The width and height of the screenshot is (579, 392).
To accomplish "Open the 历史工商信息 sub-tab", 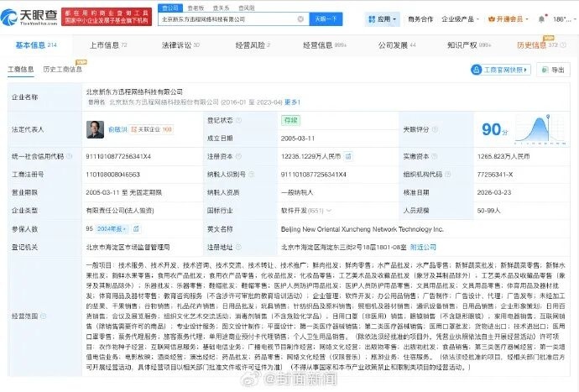I will click(63, 70).
